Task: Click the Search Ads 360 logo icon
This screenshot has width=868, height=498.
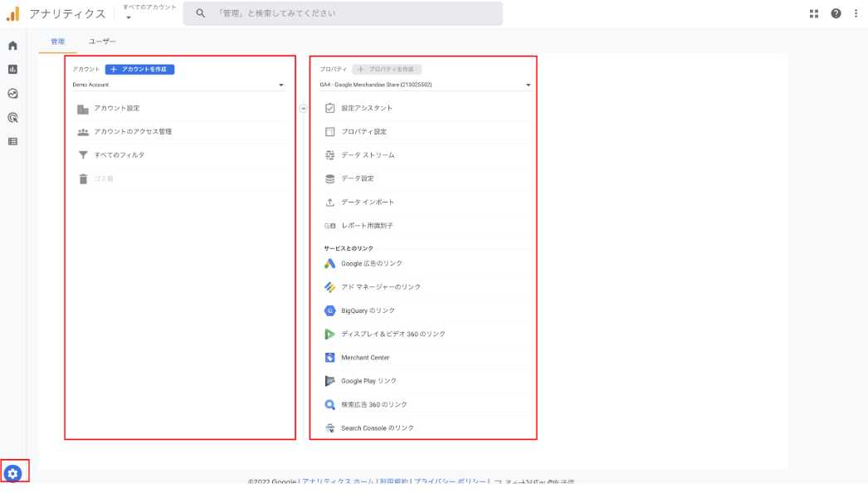Action: [330, 405]
